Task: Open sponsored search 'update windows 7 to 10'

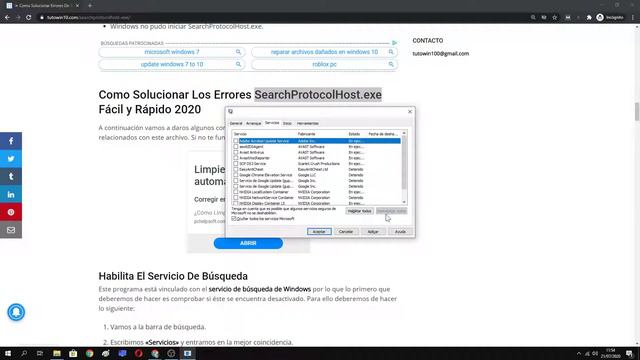Action: coord(172,64)
